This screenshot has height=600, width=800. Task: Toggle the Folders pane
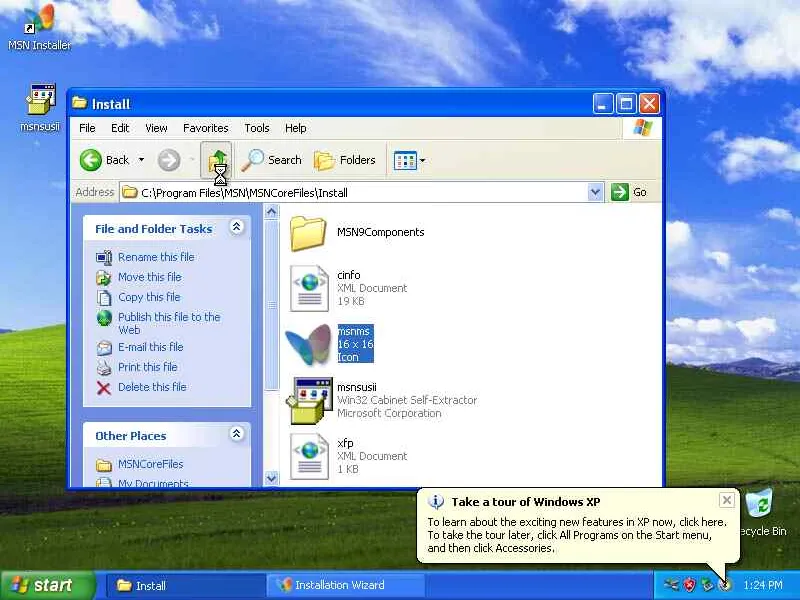(345, 160)
